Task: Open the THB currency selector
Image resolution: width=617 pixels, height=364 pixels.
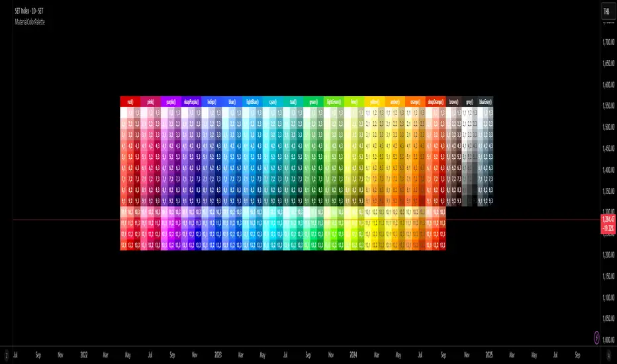Action: click(606, 12)
